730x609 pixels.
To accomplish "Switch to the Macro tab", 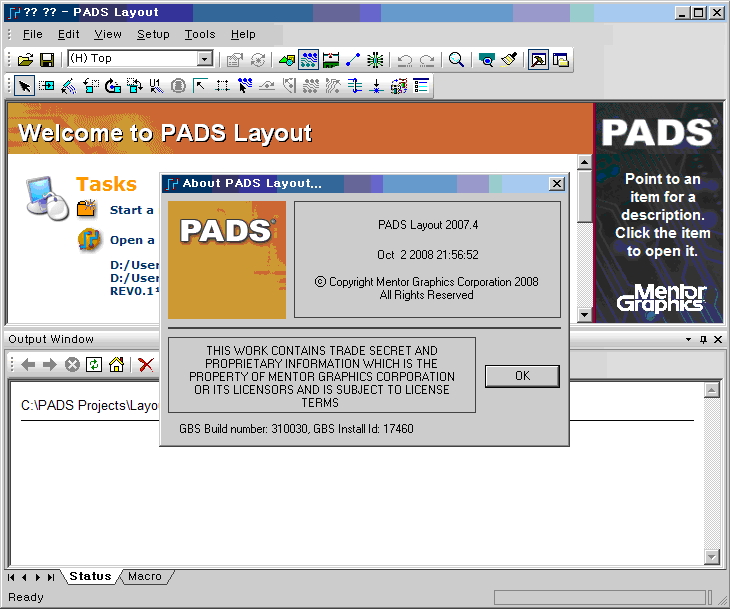I will 144,576.
